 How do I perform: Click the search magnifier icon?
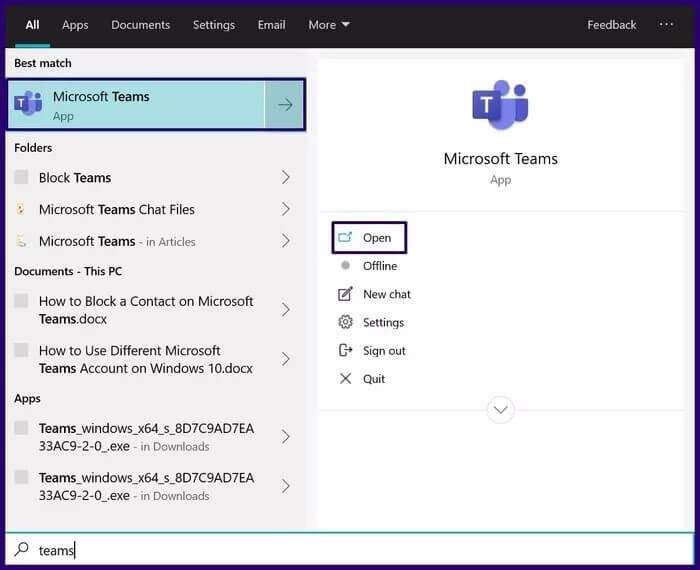21,549
